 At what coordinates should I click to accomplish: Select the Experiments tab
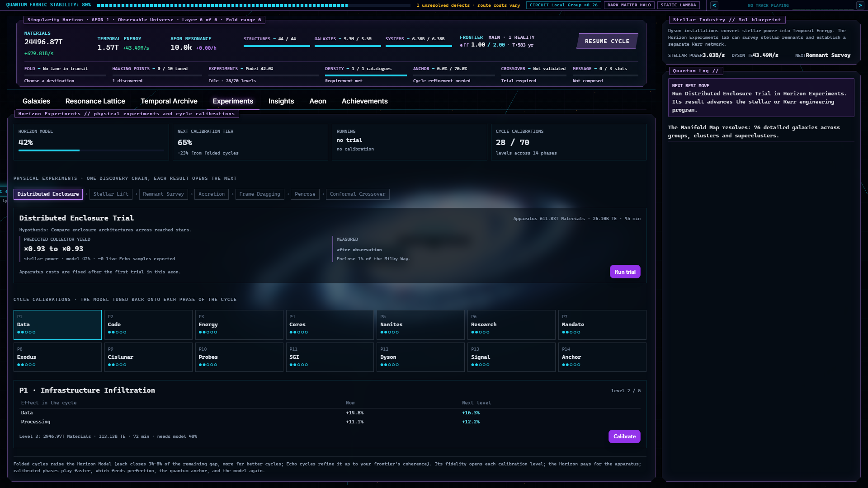click(233, 101)
